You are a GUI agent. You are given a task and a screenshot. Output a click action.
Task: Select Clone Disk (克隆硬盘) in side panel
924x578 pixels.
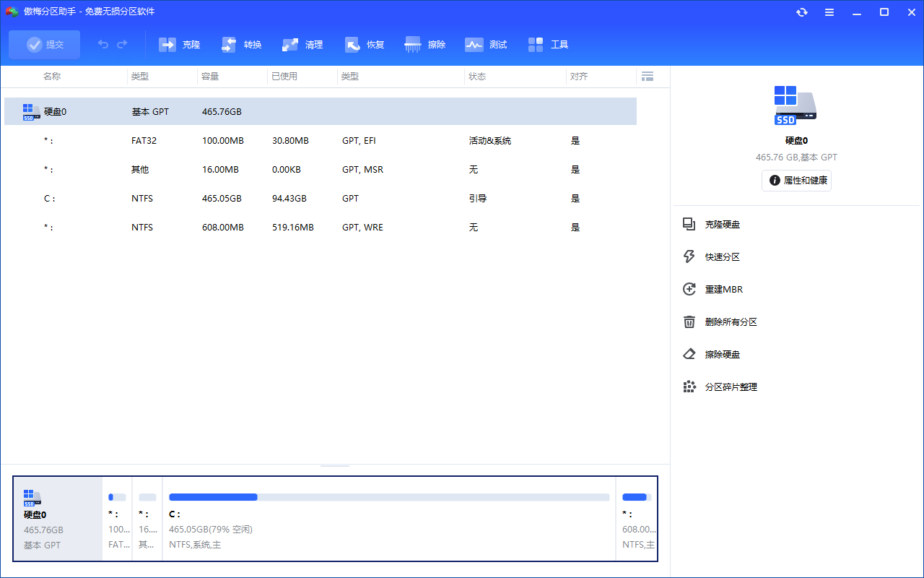(722, 225)
